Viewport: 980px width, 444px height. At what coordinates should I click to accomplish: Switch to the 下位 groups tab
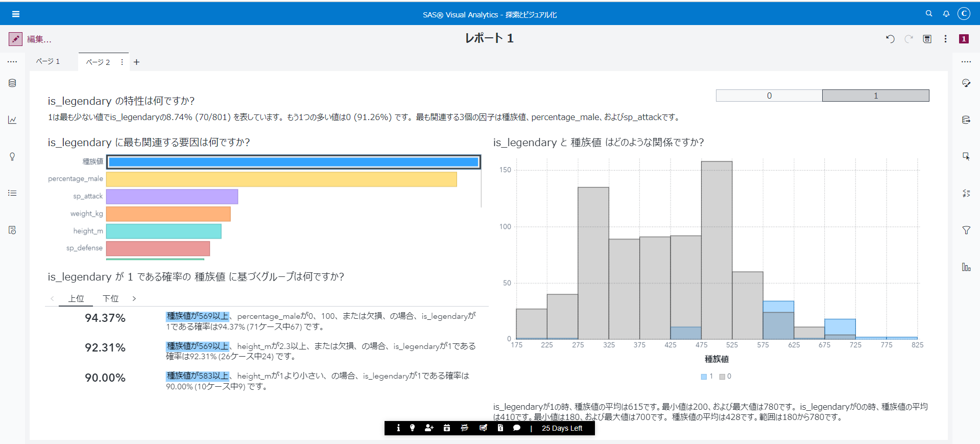tap(110, 299)
